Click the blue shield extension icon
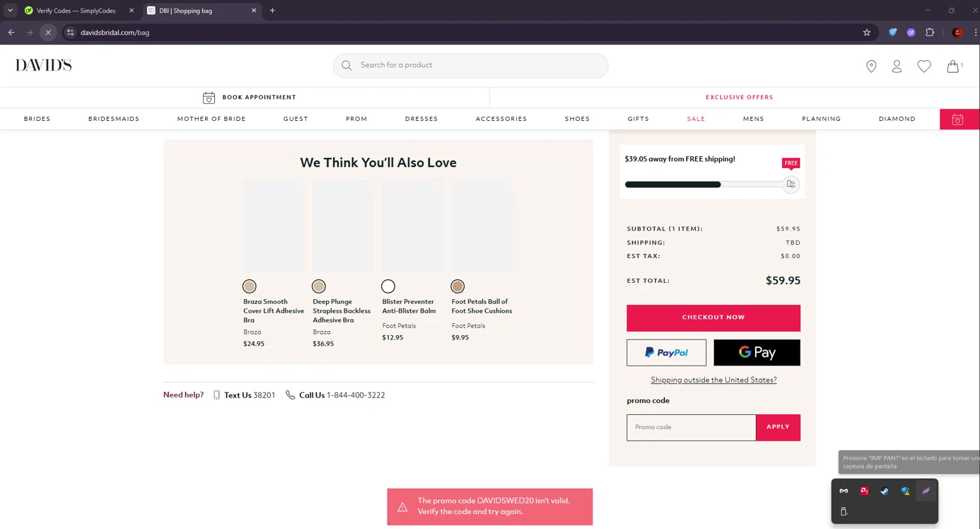The height and width of the screenshot is (529, 980). click(x=893, y=32)
